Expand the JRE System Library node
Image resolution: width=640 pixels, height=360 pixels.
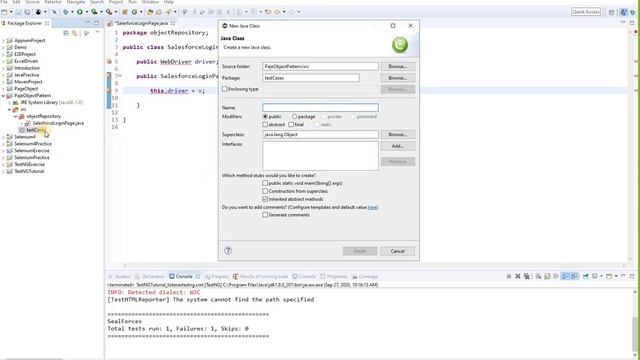point(9,102)
